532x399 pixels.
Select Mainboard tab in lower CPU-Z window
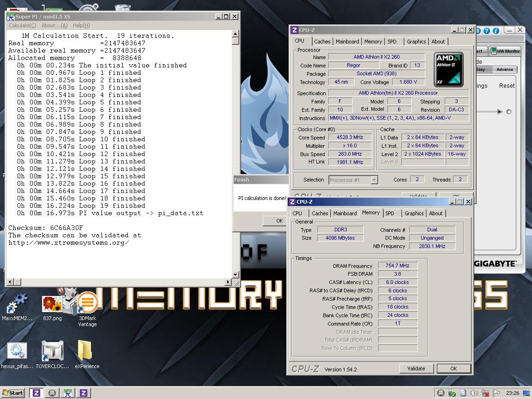point(345,213)
